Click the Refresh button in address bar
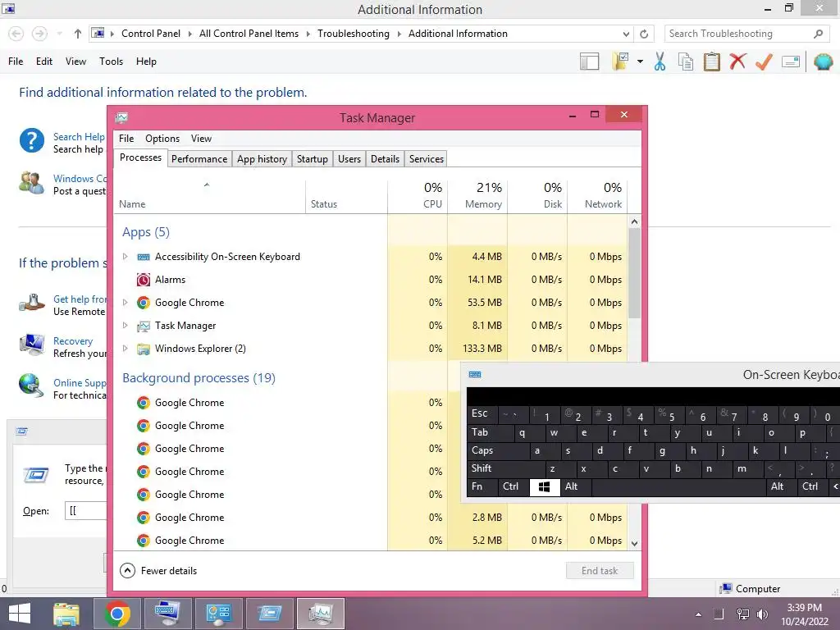The image size is (840, 630). tap(644, 34)
